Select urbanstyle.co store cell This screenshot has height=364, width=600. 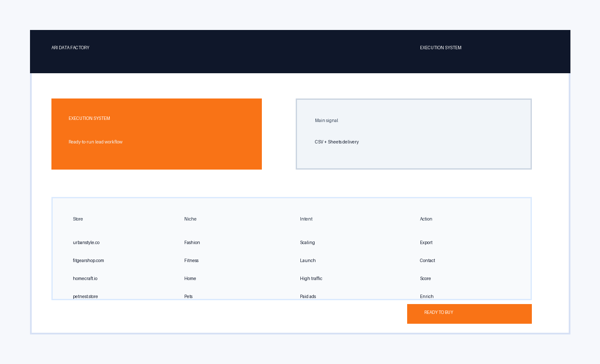[x=86, y=242]
